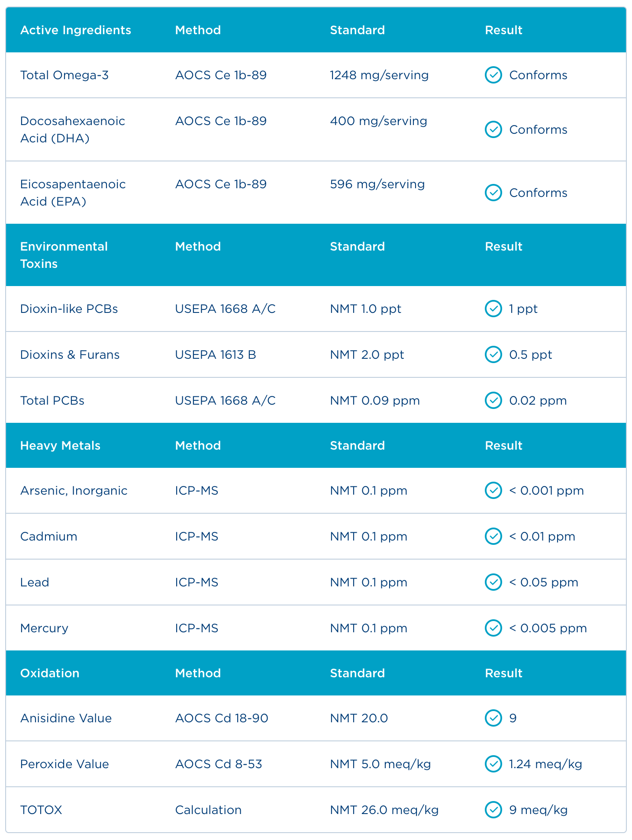Click the 1248 mg/serving standard cell
The image size is (632, 840).
(379, 75)
